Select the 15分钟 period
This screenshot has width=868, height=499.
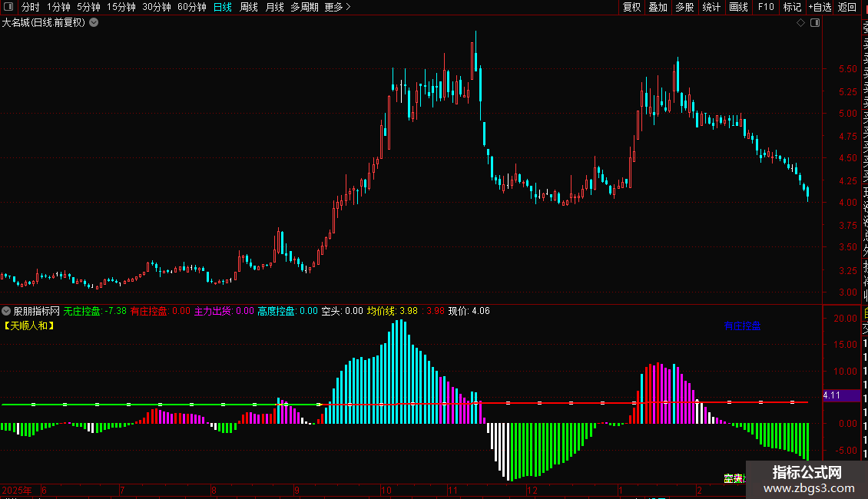[x=121, y=7]
